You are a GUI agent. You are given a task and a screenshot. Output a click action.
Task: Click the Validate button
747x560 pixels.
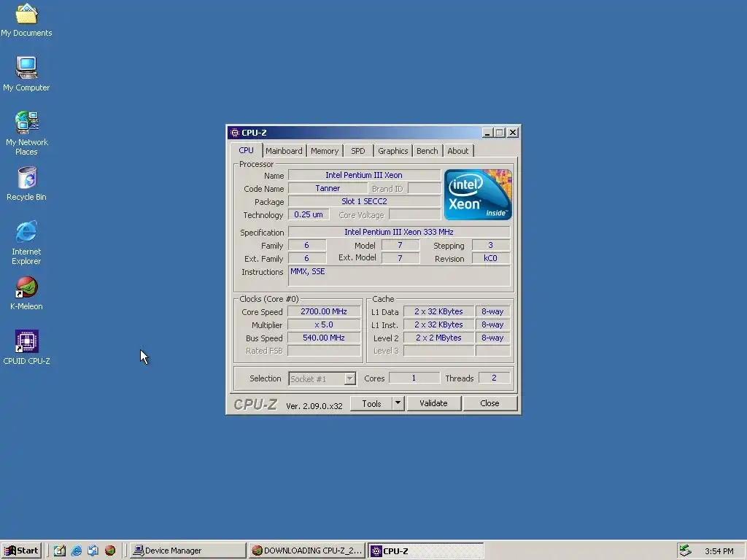pos(433,403)
